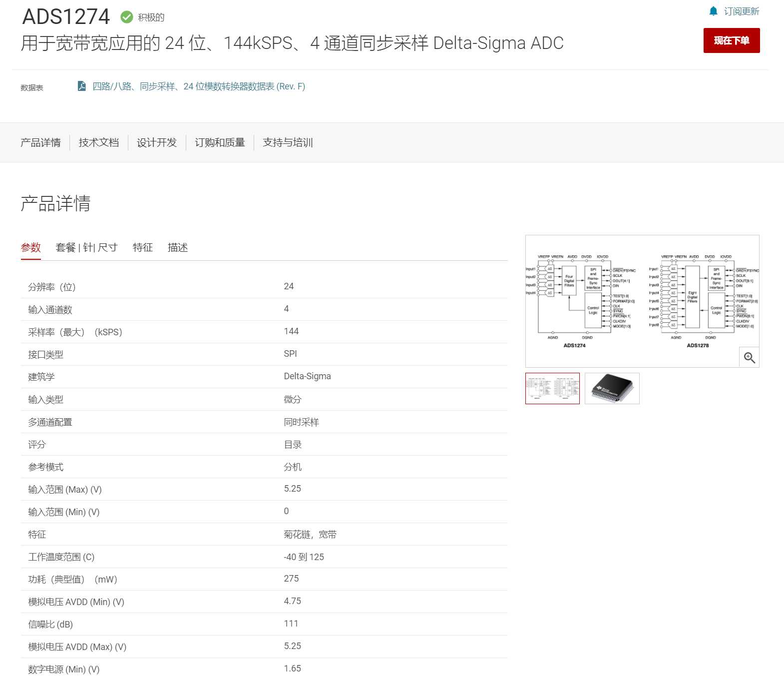The image size is (784, 683).
Task: Open the 订阅更新 subscribe link
Action: (742, 11)
